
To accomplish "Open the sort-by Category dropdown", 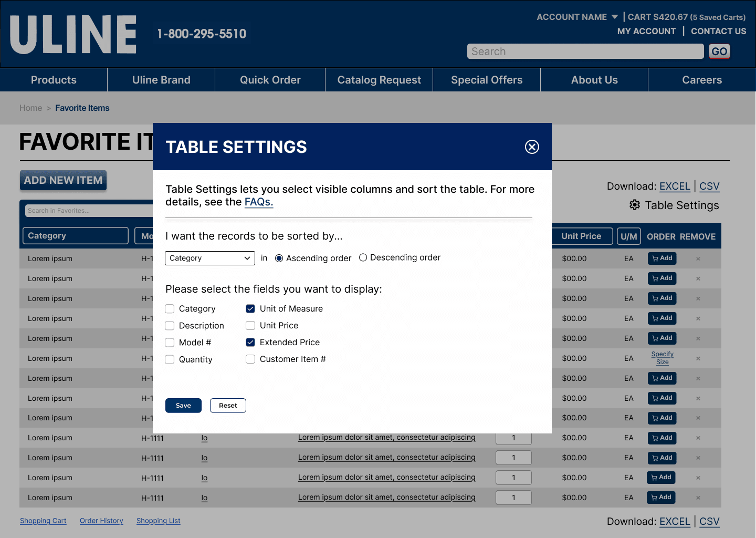I will click(210, 258).
